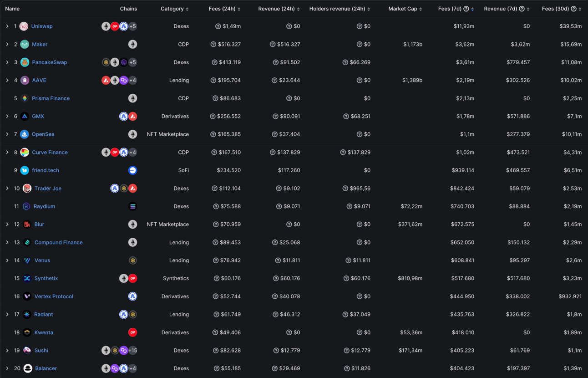This screenshot has height=378, width=588.
Task: Click Maker's market cap value $1,173b
Action: point(413,44)
